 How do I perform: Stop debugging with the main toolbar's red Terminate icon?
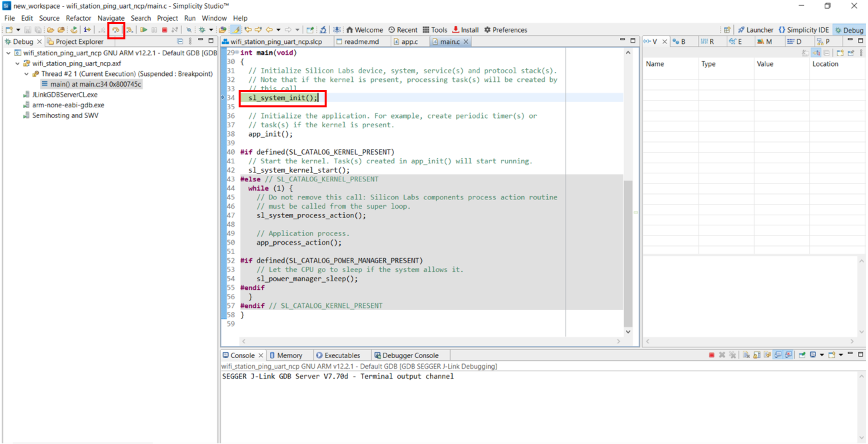click(164, 30)
